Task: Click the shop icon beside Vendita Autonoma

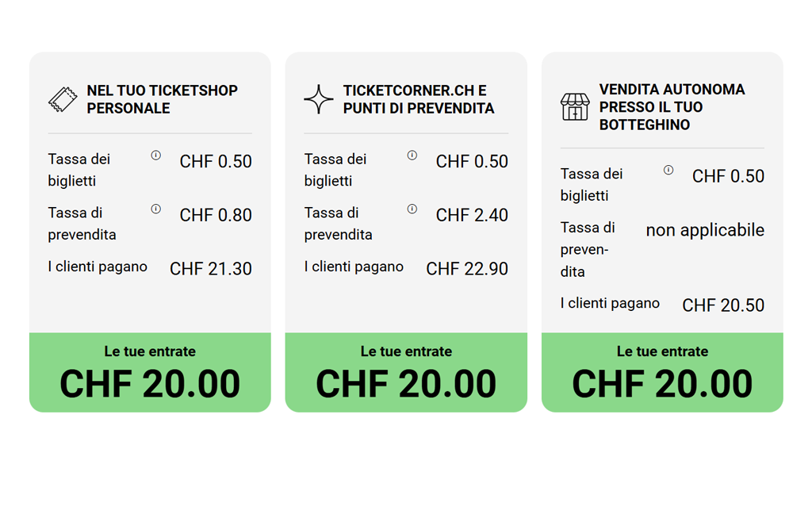Action: tap(575, 106)
